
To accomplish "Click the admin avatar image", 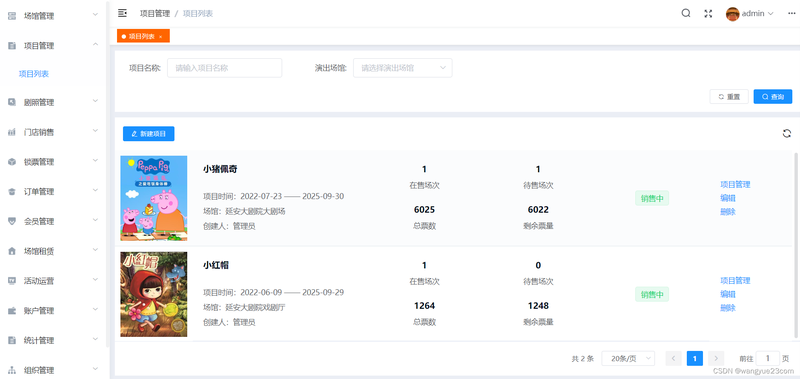I will pyautogui.click(x=733, y=14).
